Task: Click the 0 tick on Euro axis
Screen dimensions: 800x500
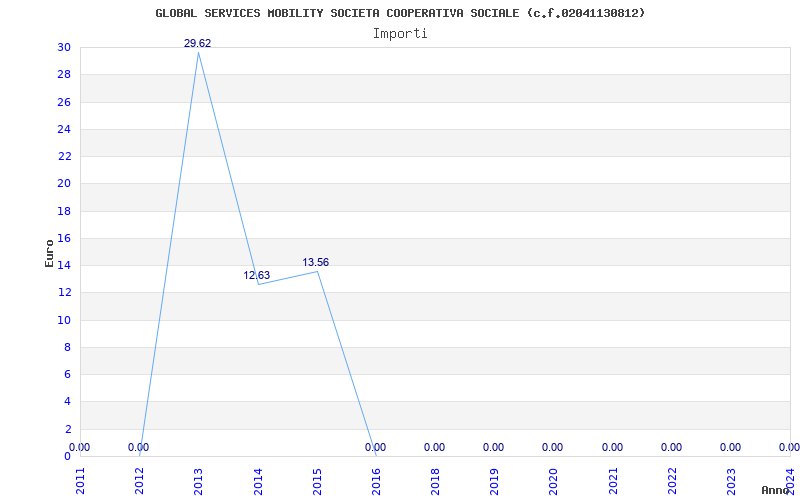Action: pos(68,456)
